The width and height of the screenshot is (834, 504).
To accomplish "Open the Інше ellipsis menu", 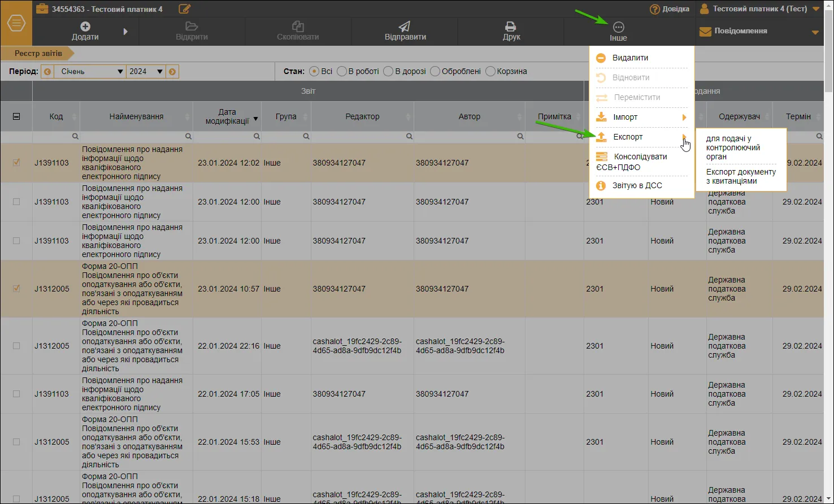I will coord(618,27).
